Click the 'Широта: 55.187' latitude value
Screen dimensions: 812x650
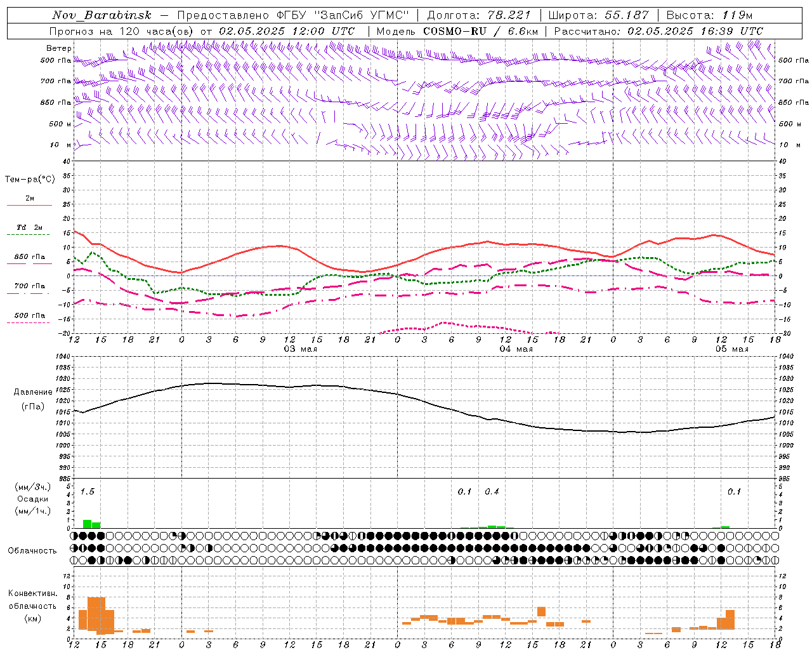[x=599, y=15]
